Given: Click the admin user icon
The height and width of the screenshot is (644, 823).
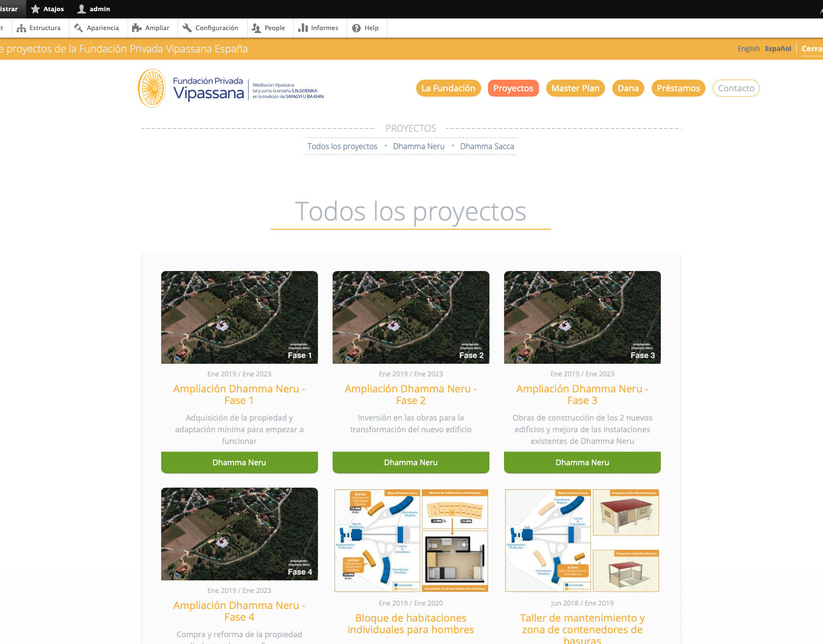Looking at the screenshot, I should [x=82, y=9].
